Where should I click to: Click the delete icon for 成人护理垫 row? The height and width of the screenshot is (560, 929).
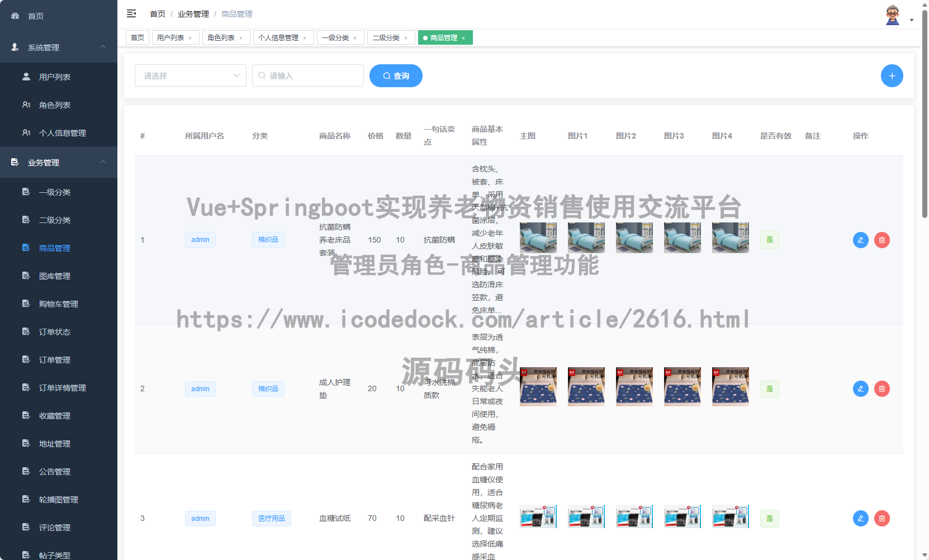coord(882,388)
